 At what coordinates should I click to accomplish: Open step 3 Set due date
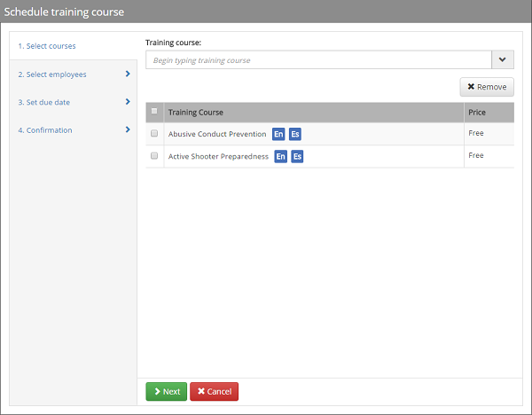click(44, 102)
